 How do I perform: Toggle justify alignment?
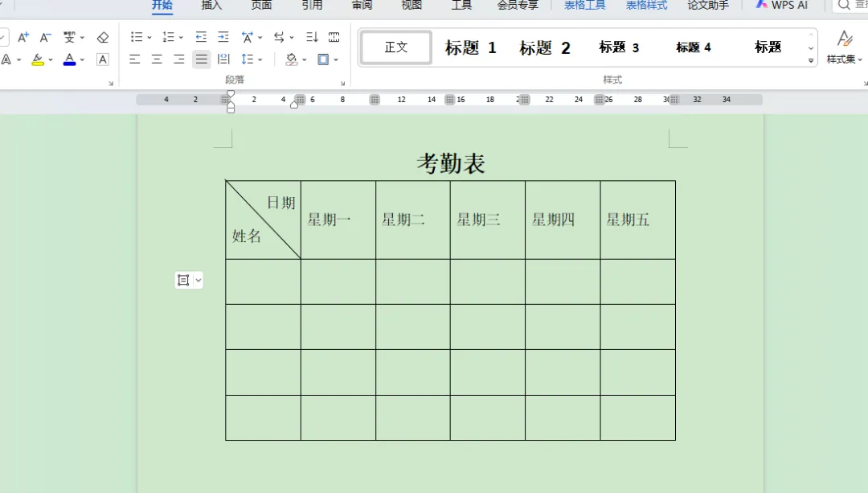[x=202, y=60]
